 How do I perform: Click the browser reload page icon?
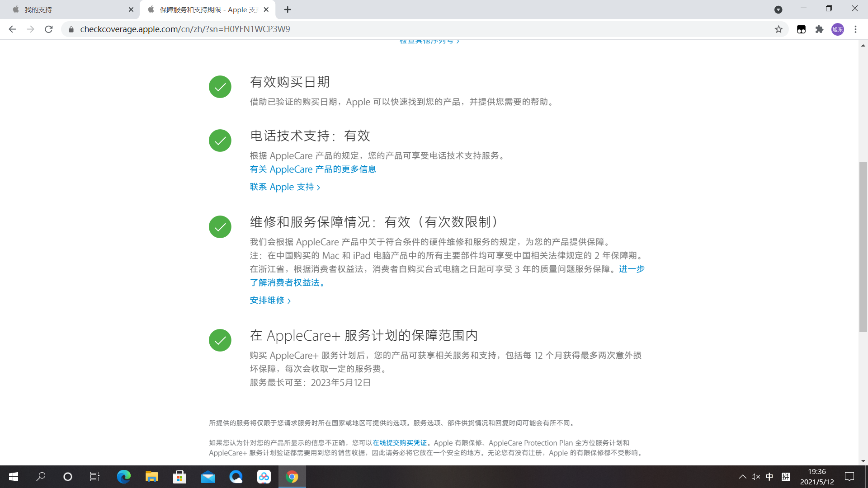point(49,29)
